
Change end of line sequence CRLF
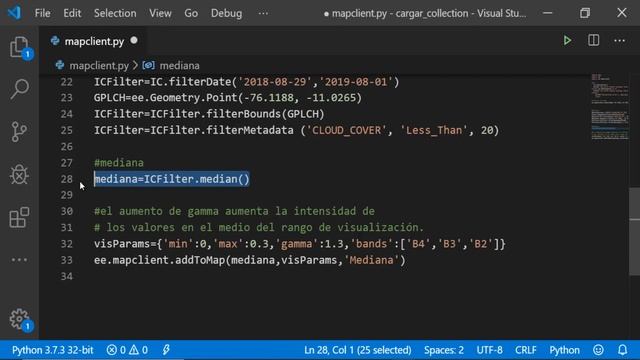pos(526,350)
